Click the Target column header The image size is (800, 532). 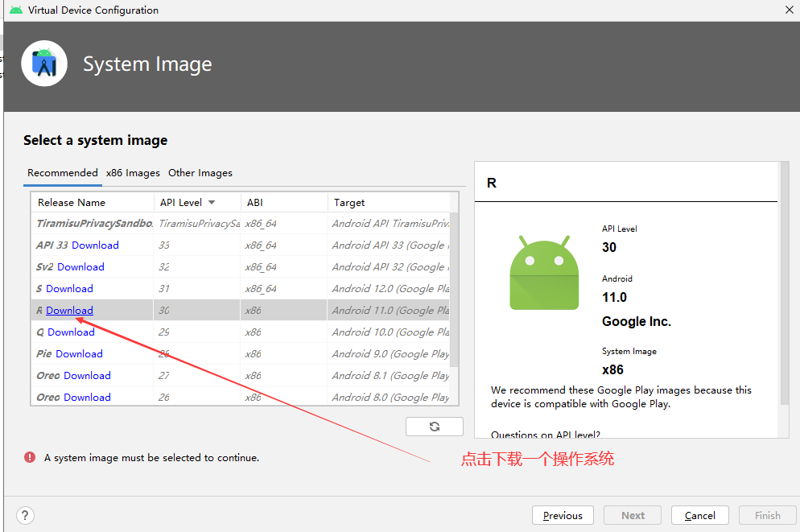pyautogui.click(x=390, y=203)
